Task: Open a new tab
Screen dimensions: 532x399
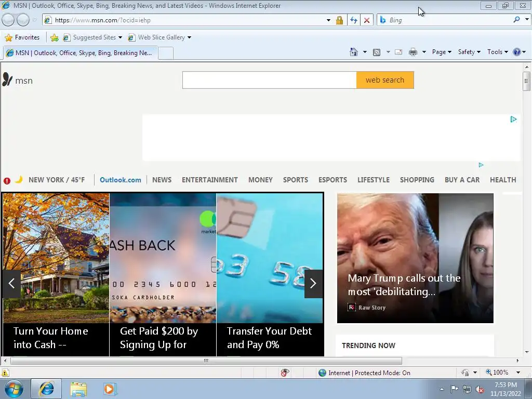Action: coord(166,54)
